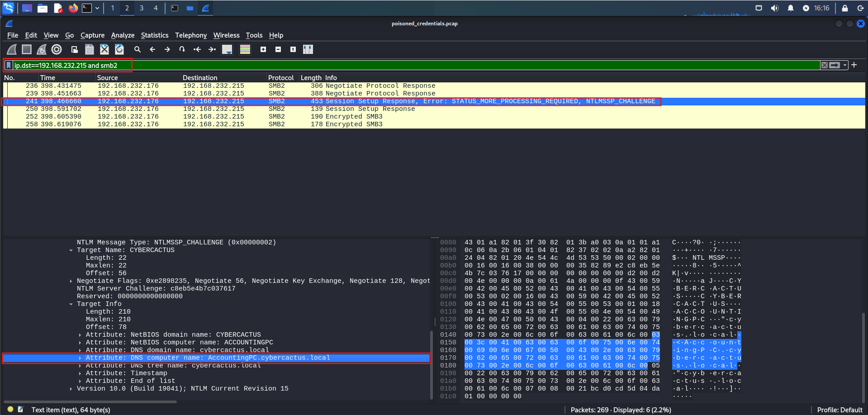Click the start capture shark fin icon
Viewport: 868px width, 415px height.
tap(12, 49)
